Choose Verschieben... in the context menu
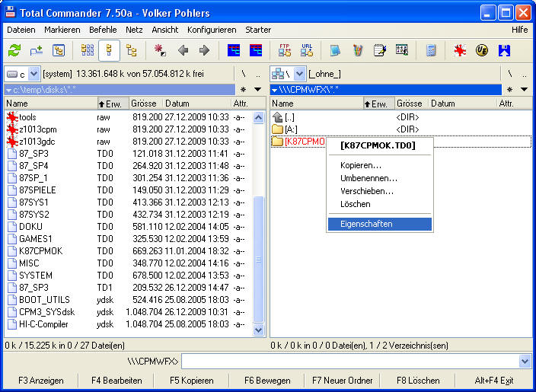 tap(380, 191)
